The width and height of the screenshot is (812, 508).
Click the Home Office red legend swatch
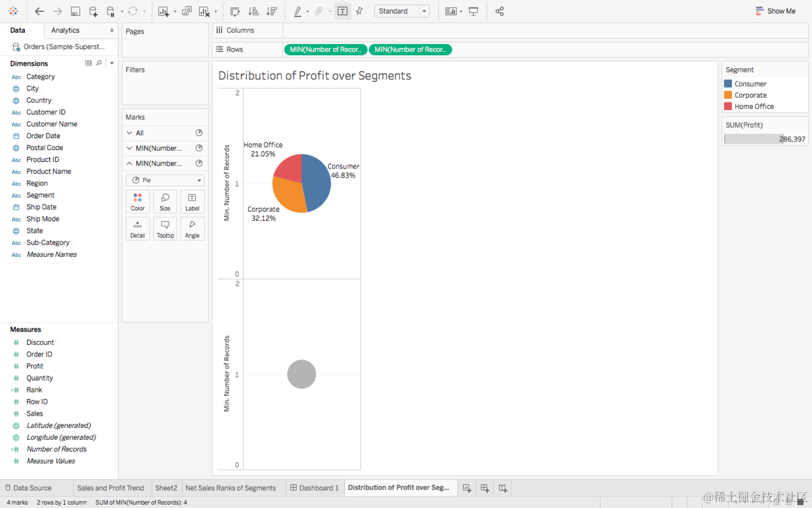point(728,106)
